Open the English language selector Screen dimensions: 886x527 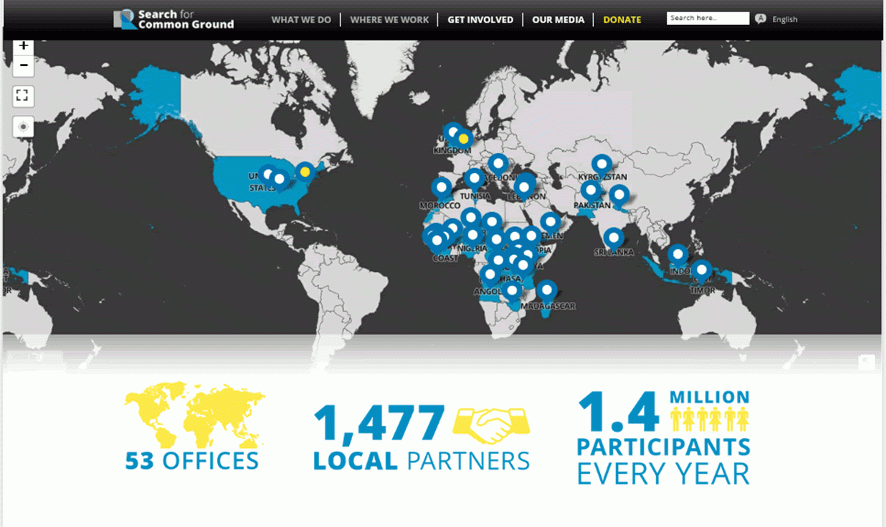[x=784, y=20]
